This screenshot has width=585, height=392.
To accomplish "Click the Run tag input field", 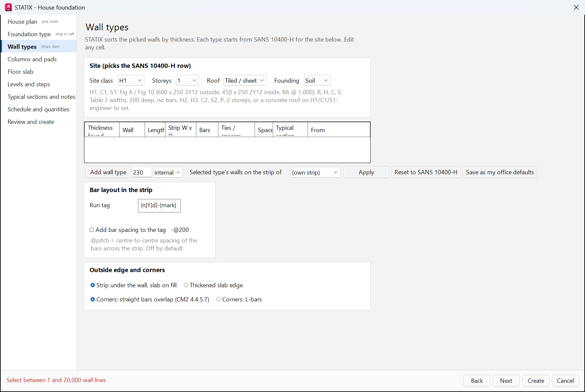I will click(x=159, y=206).
